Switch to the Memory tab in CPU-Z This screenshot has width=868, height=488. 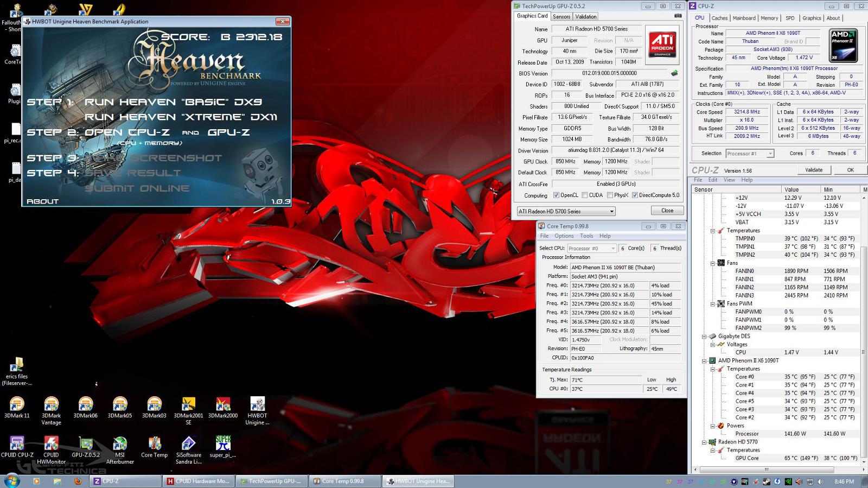(x=769, y=18)
